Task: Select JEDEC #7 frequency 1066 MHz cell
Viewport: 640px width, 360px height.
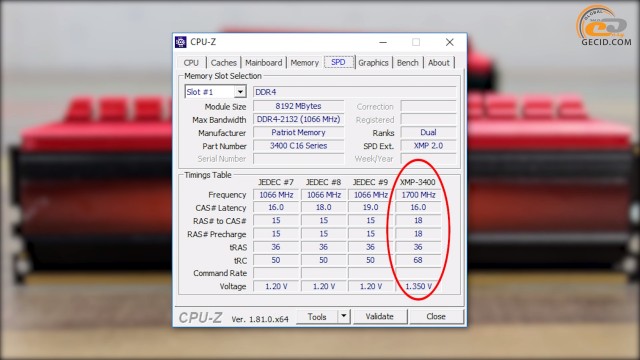Action: (276, 195)
